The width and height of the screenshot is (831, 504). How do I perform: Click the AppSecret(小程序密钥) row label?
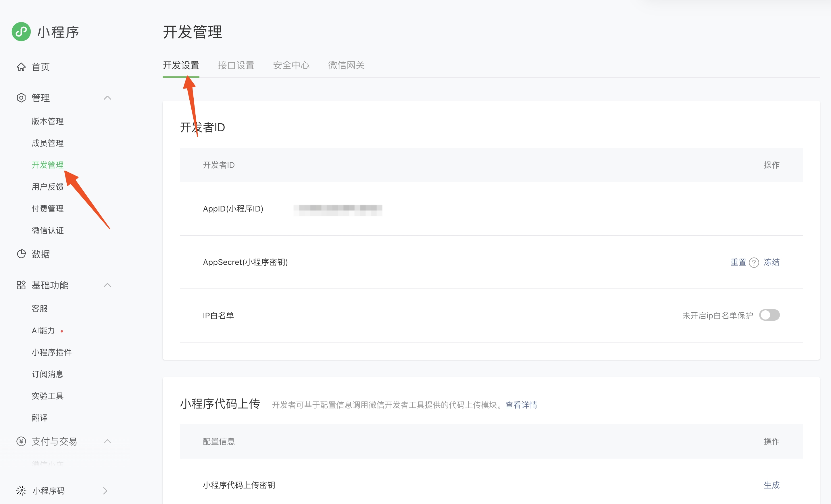pos(245,262)
